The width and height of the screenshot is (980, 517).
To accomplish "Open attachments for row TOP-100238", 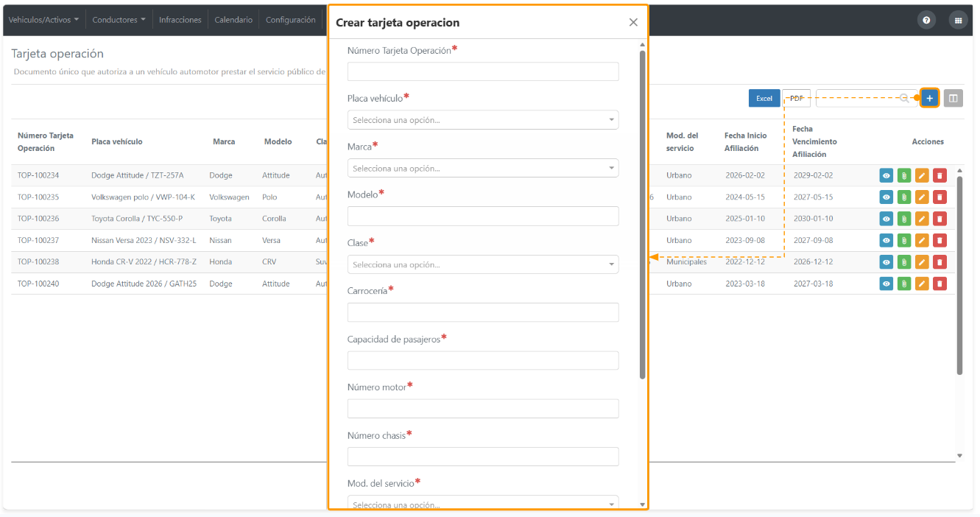I will [904, 262].
